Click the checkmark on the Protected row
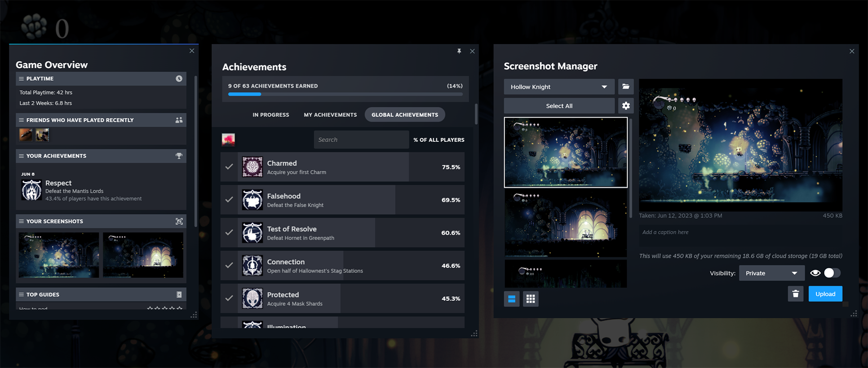This screenshot has width=868, height=368. tap(229, 298)
